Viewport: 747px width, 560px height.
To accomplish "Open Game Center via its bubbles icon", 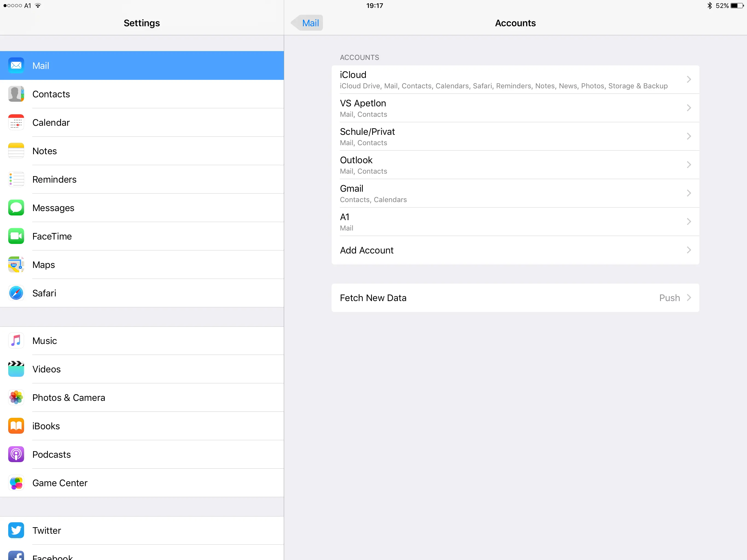I will (x=16, y=483).
